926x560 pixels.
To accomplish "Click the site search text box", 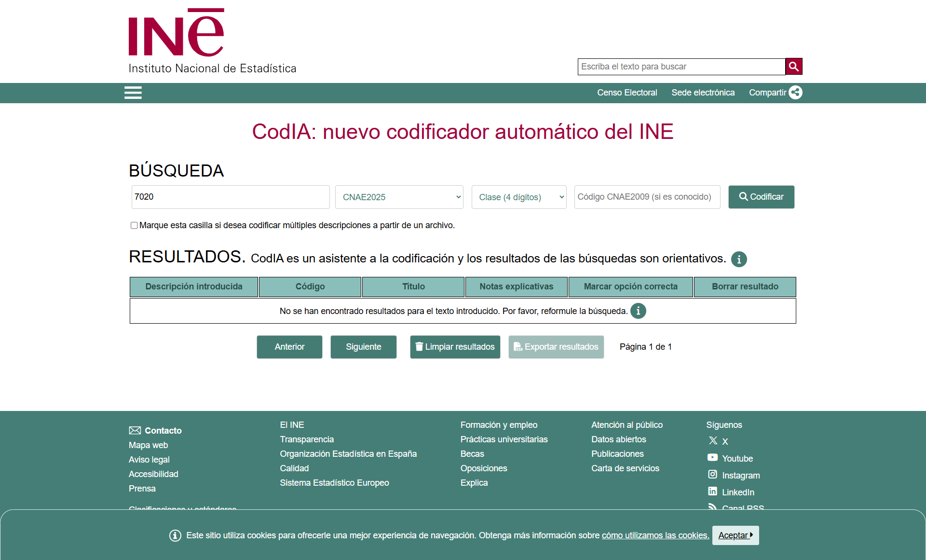I will tap(681, 67).
